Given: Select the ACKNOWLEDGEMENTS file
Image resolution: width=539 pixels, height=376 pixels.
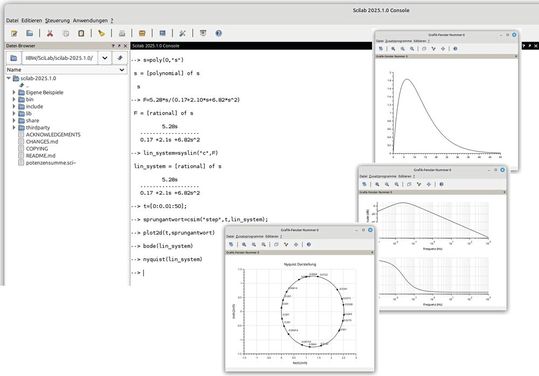Looking at the screenshot, I should click(x=53, y=135).
